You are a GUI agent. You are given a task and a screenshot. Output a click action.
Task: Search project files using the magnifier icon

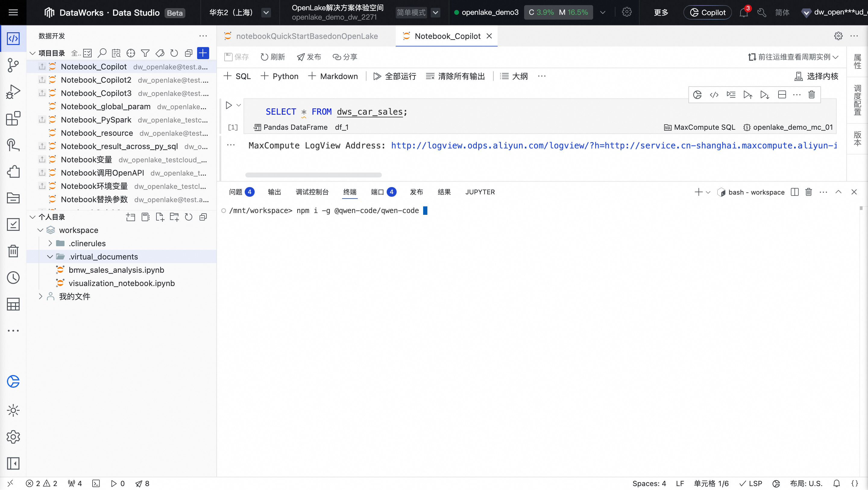[x=102, y=53]
